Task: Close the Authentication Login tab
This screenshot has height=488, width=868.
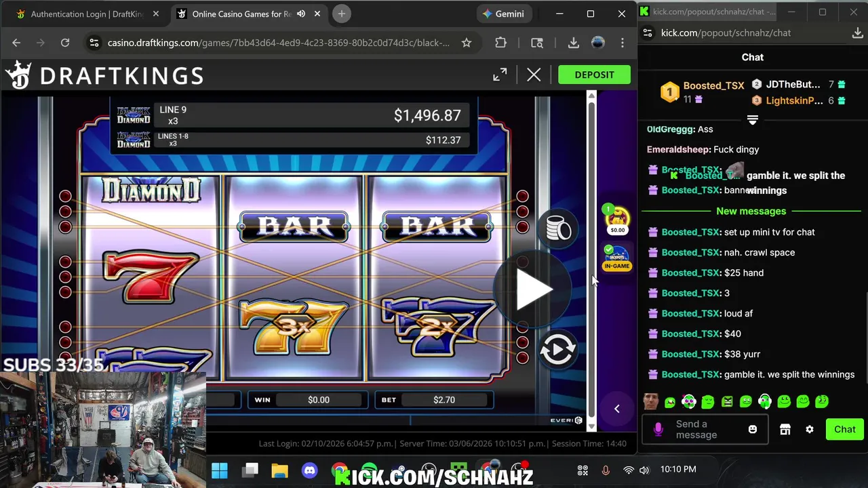Action: [156, 14]
